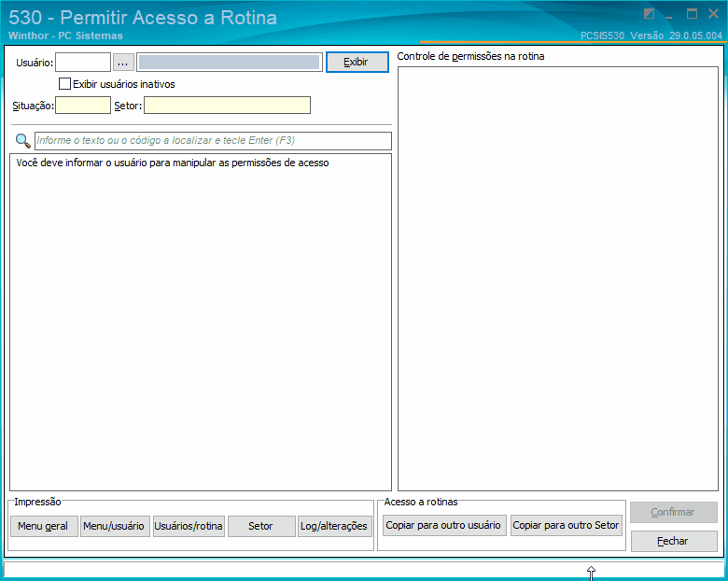Click the Exibir button
The image size is (728, 581).
(357, 62)
